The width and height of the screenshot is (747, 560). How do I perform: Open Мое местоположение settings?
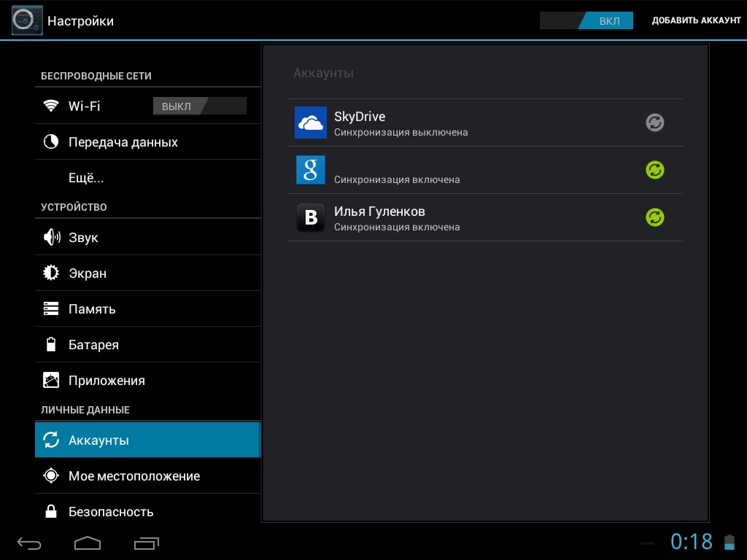pos(147,475)
